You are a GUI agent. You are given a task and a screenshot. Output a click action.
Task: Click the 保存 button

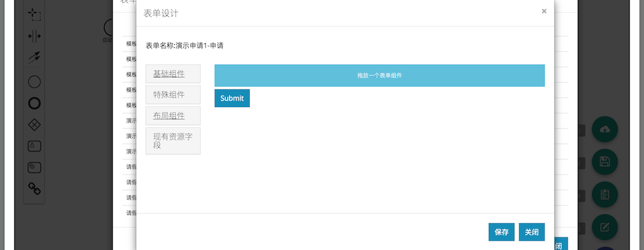click(x=501, y=232)
